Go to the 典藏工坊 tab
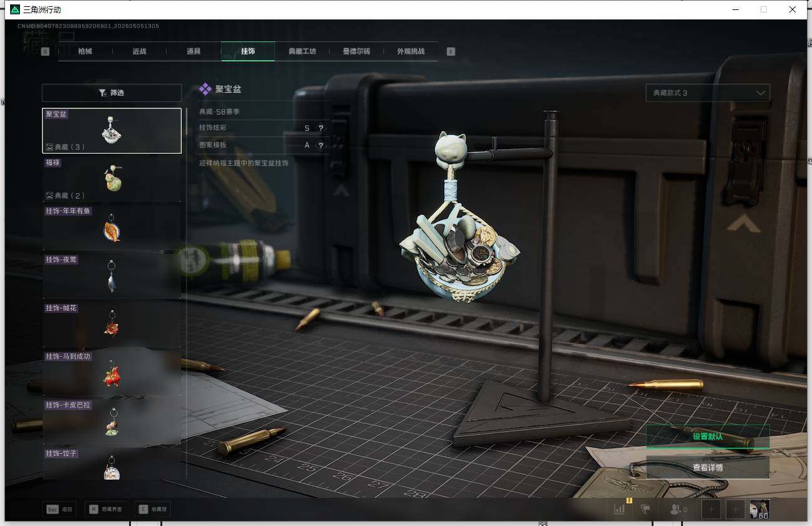812x526 pixels. coord(302,51)
